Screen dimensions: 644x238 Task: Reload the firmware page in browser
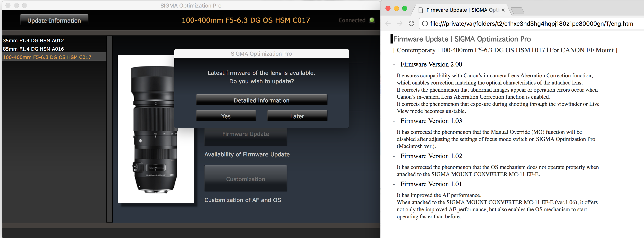click(411, 23)
